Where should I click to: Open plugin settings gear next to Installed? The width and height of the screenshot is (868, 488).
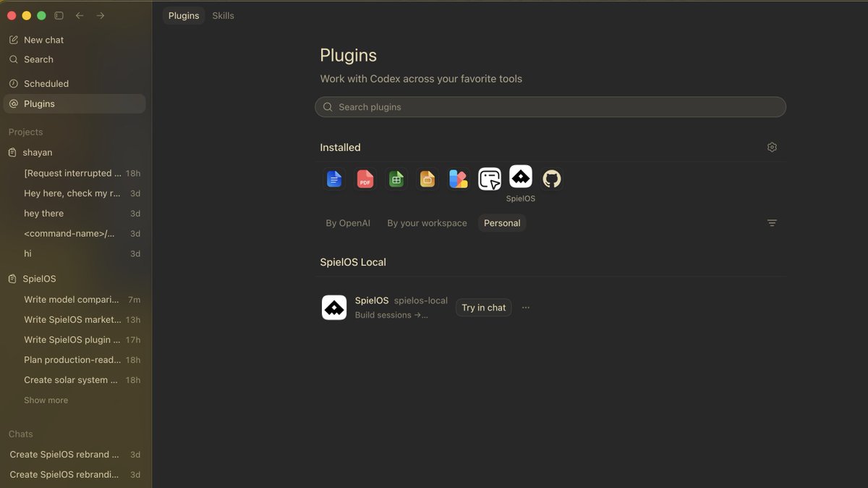click(x=772, y=147)
